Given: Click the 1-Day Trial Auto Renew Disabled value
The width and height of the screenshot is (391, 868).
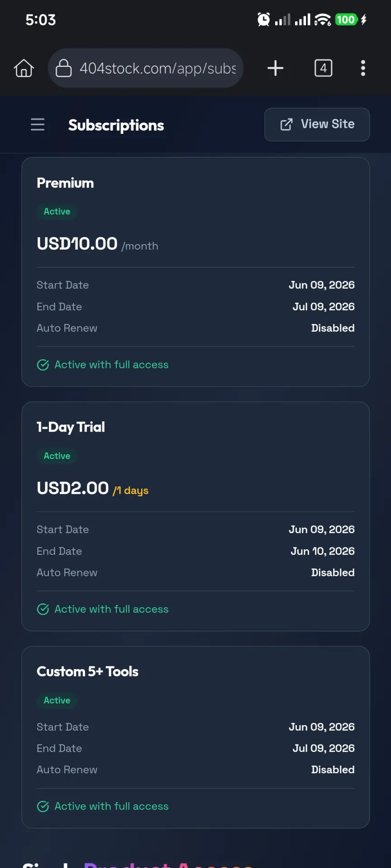Looking at the screenshot, I should (333, 573).
